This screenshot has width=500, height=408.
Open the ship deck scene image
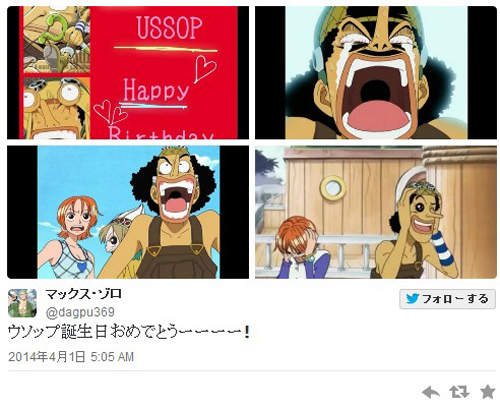point(376,212)
